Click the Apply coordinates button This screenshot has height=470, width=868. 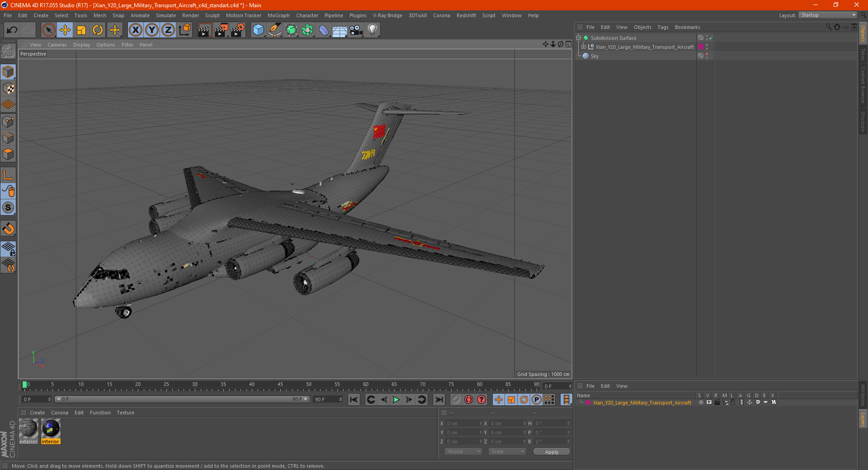tap(552, 452)
